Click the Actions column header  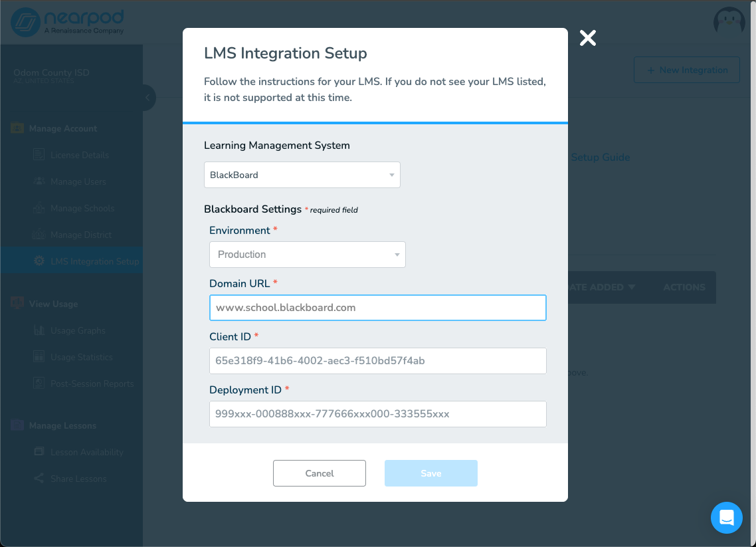(684, 287)
